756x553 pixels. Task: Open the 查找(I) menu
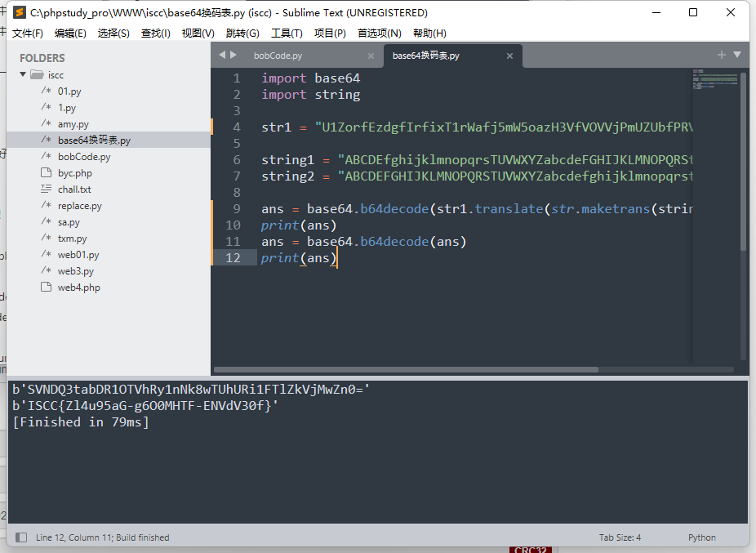tap(156, 33)
